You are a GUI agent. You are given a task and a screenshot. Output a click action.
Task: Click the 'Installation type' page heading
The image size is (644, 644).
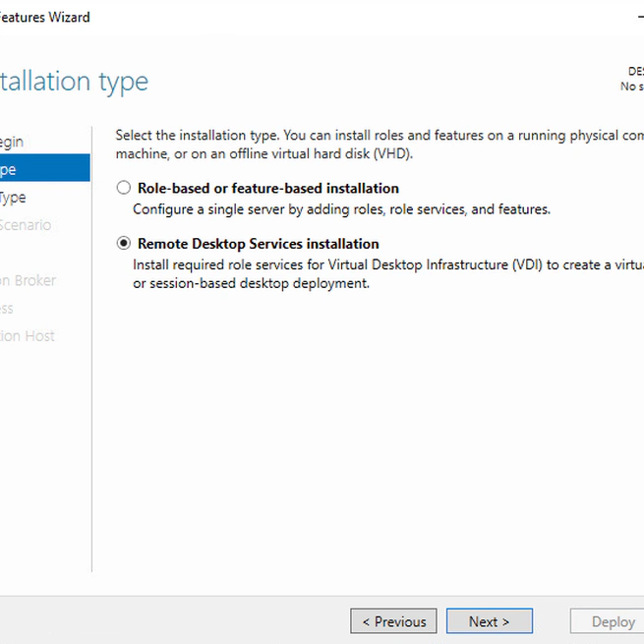[74, 82]
